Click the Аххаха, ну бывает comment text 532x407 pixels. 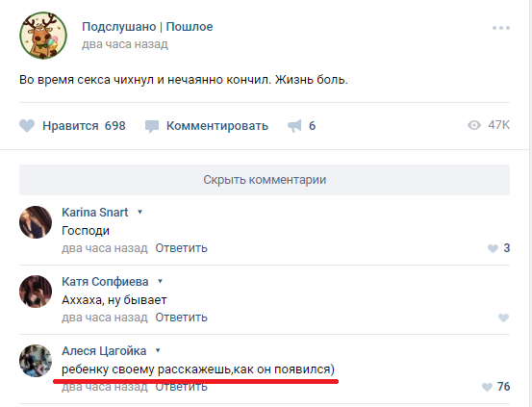tap(114, 300)
